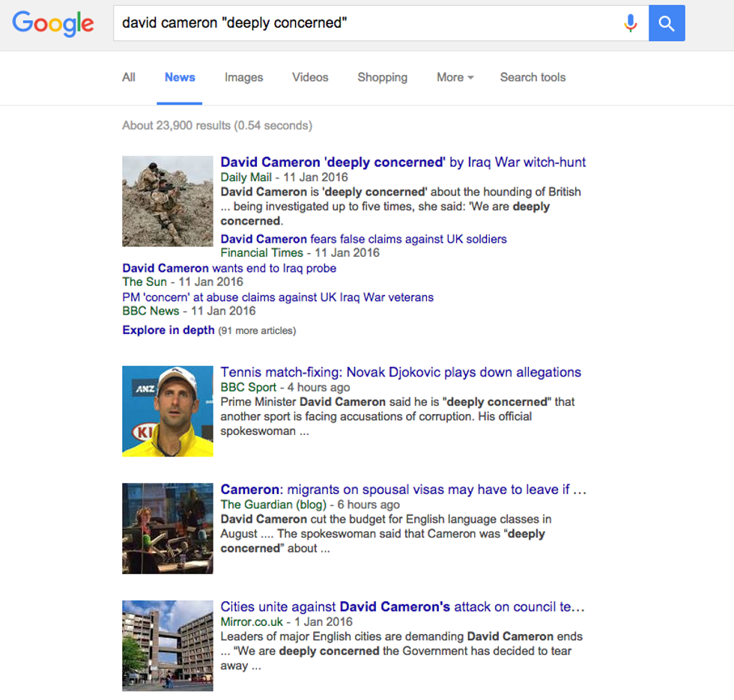Click the Guardian snippet about English language classes
This screenshot has height=700, width=734.
[386, 534]
